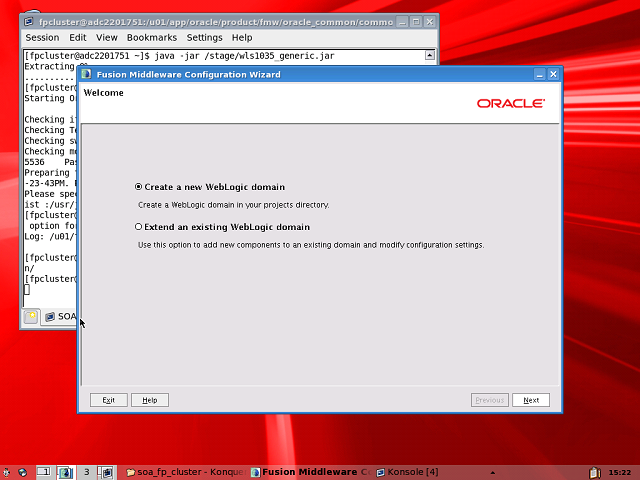This screenshot has height=480, width=640.
Task: Open soa_fp_cluster Konqueror from taskbar
Action: click(186, 472)
